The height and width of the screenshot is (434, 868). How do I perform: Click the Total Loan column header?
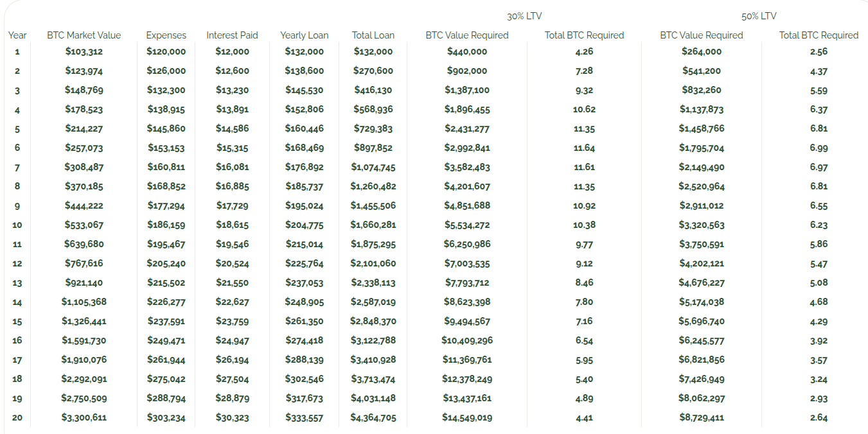pos(373,35)
